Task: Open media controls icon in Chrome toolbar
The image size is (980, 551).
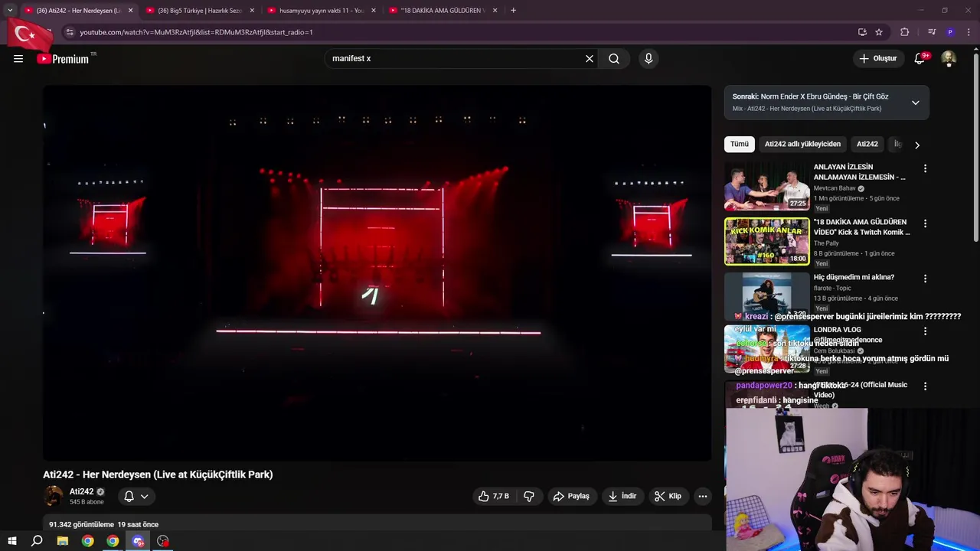Action: pos(932,32)
